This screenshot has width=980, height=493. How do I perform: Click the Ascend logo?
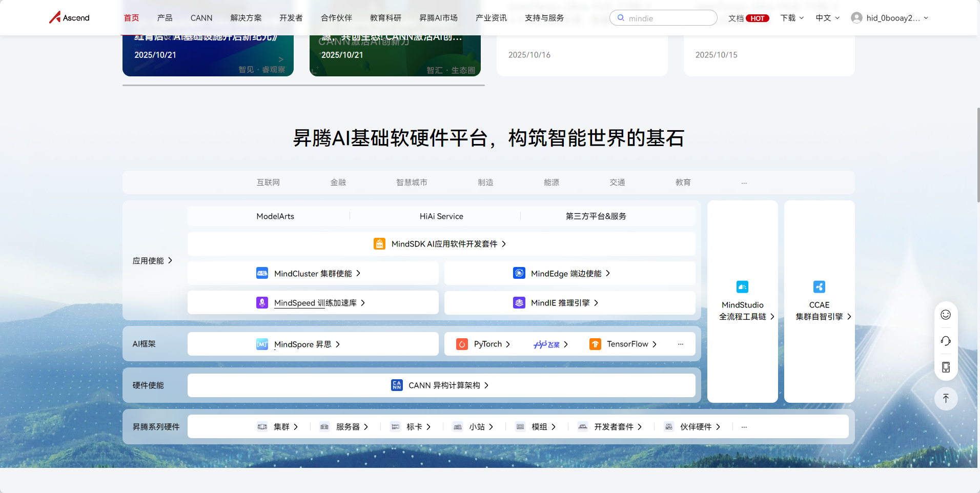(69, 17)
